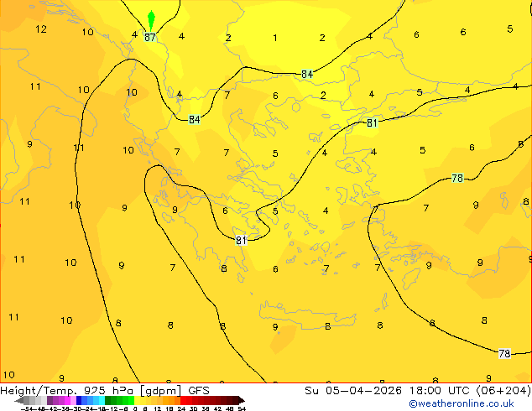Click the green marker above the 87 label
The image size is (532, 411).
pos(151,20)
